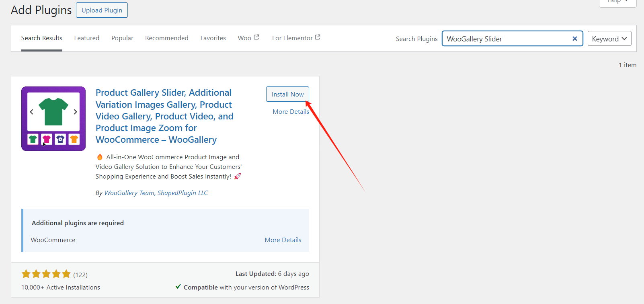This screenshot has height=304, width=644.
Task: Open More Details below Install Now
Action: [291, 112]
